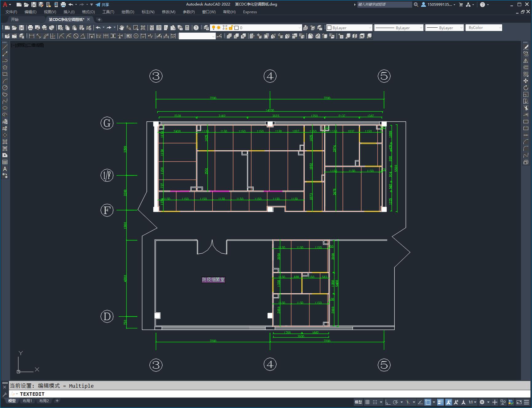Select the Rotate tool
This screenshot has height=408, width=532.
tap(526, 88)
